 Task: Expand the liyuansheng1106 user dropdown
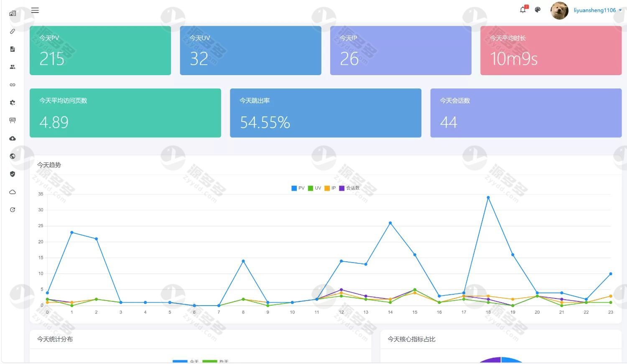tap(598, 10)
